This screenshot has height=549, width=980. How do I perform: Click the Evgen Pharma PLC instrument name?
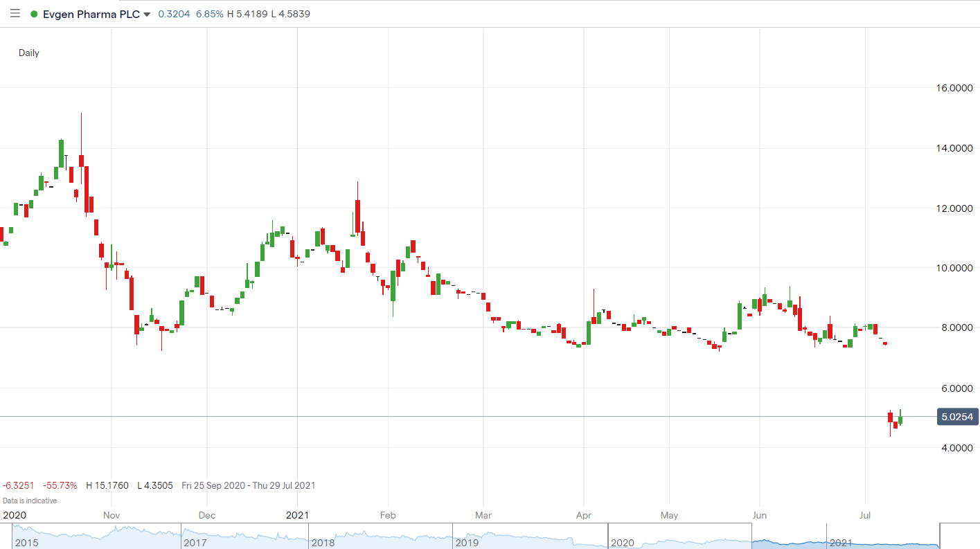pyautogui.click(x=91, y=14)
